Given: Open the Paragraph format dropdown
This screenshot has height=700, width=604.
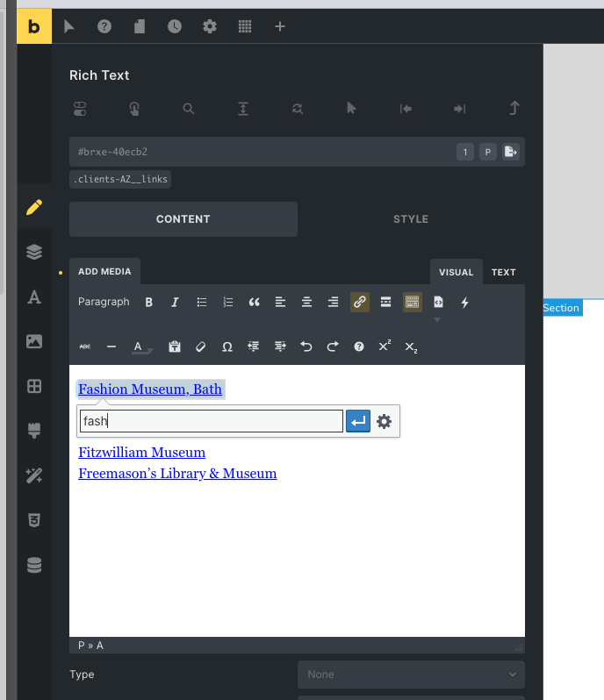Looking at the screenshot, I should tap(104, 302).
